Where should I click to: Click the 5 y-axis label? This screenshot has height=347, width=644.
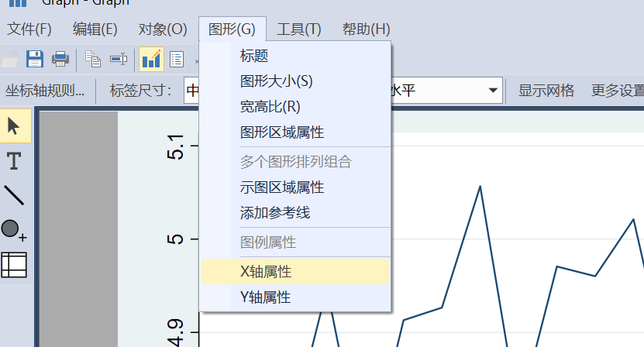click(175, 239)
